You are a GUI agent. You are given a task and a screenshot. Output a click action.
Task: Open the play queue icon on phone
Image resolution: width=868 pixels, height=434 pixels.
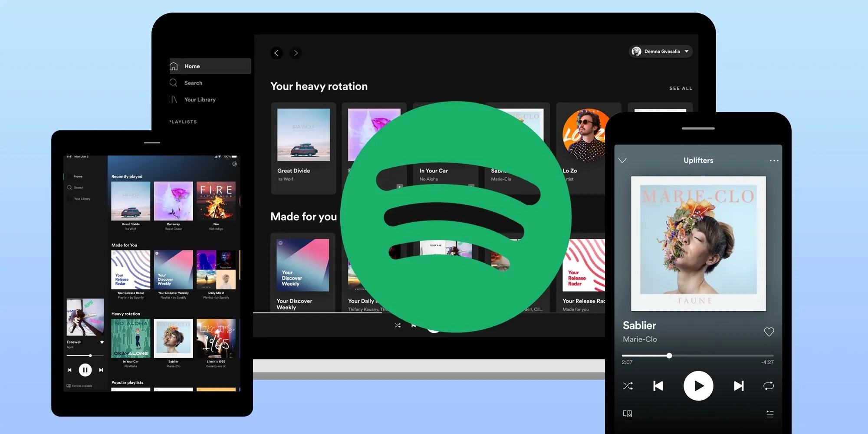[770, 414]
